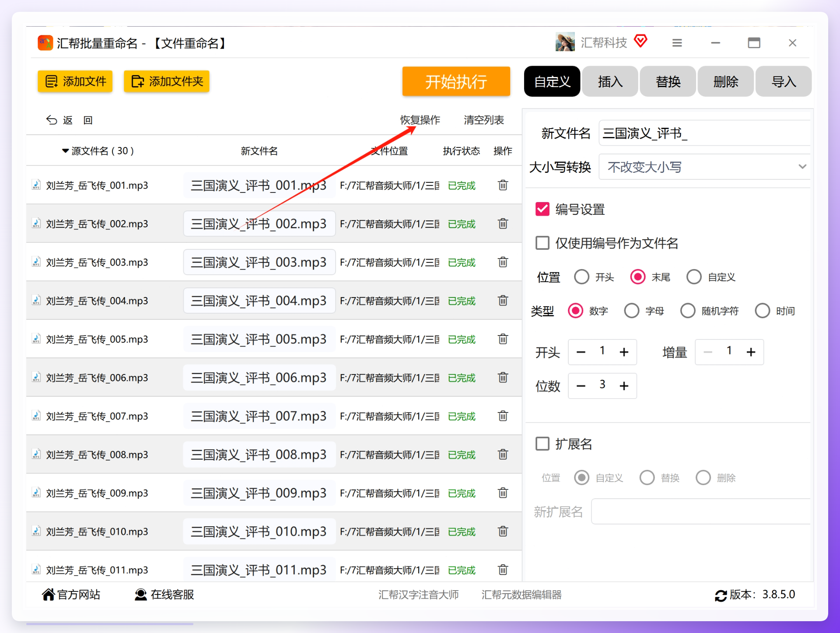840x633 pixels.
Task: Click 恢复操作 to undo renaming
Action: (x=420, y=120)
